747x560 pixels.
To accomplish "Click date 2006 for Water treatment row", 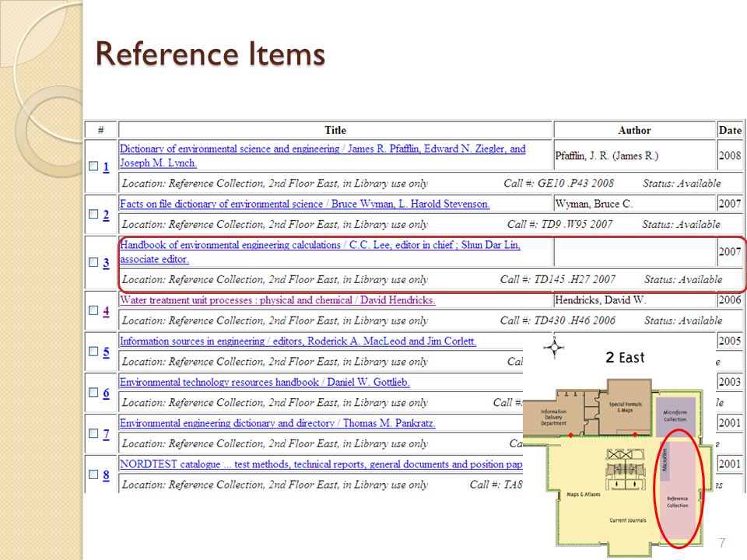I will click(x=730, y=300).
